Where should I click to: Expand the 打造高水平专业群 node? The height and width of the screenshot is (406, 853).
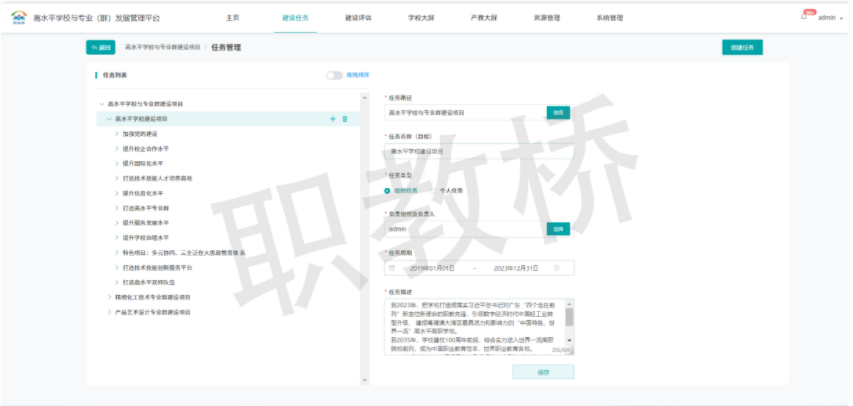pos(117,208)
